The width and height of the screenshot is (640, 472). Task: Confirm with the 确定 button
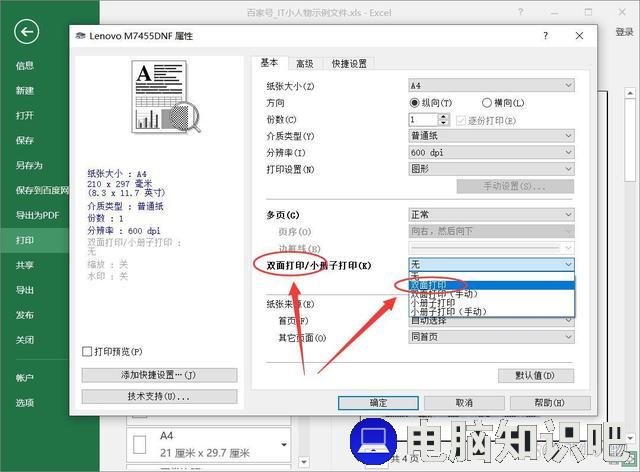click(x=378, y=403)
